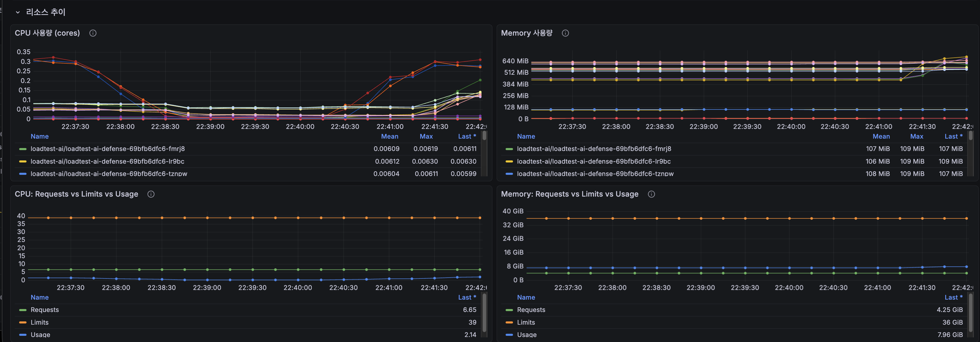The height and width of the screenshot is (342, 980).
Task: Open info icon for Memory: Requests vs Limits
Action: pyautogui.click(x=651, y=194)
